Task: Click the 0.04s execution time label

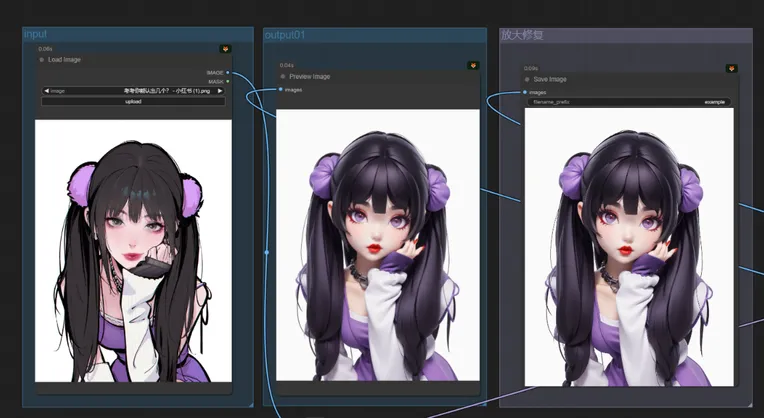Action: pyautogui.click(x=286, y=65)
